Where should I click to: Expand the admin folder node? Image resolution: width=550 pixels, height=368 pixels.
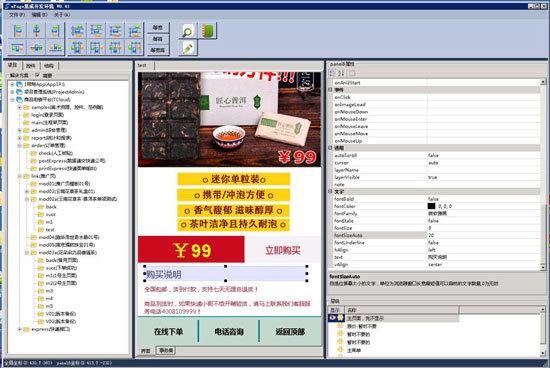tap(20, 130)
